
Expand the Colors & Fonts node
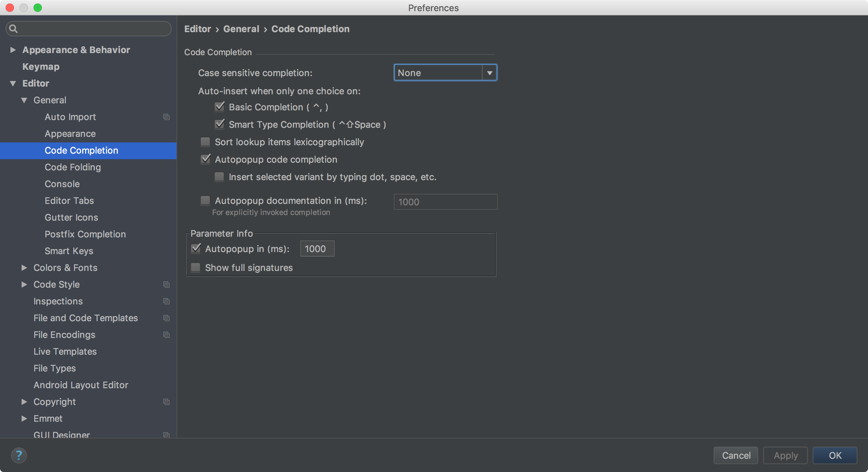click(x=24, y=268)
